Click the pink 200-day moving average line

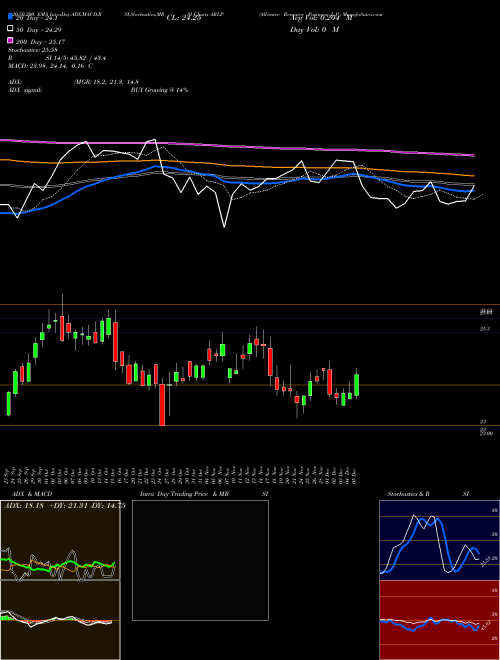237,146
